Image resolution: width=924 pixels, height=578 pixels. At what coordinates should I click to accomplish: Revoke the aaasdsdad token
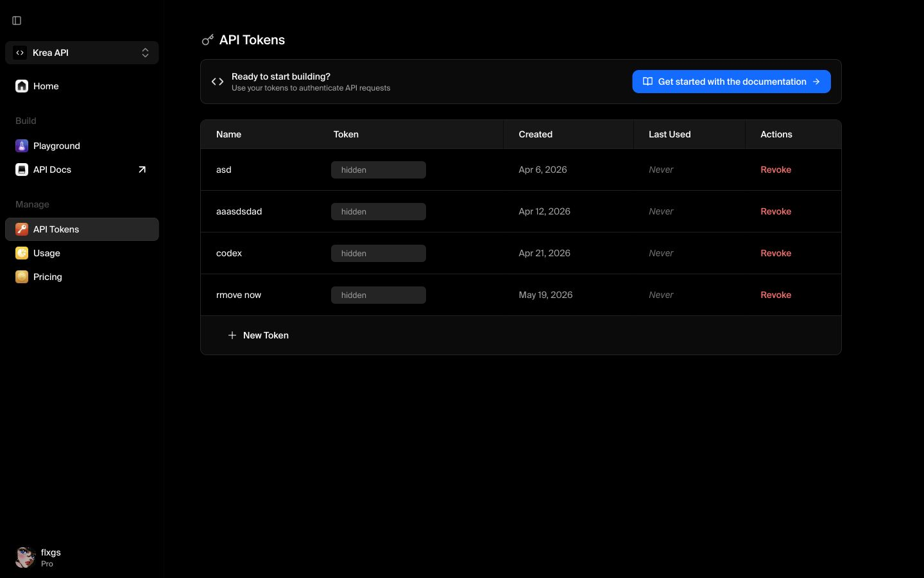pos(776,211)
